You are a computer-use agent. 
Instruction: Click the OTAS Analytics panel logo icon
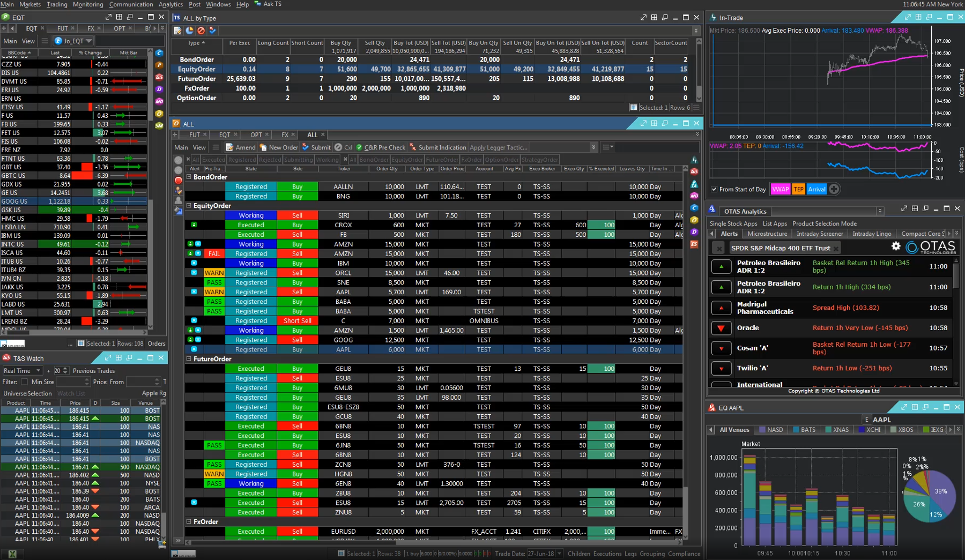click(x=712, y=210)
